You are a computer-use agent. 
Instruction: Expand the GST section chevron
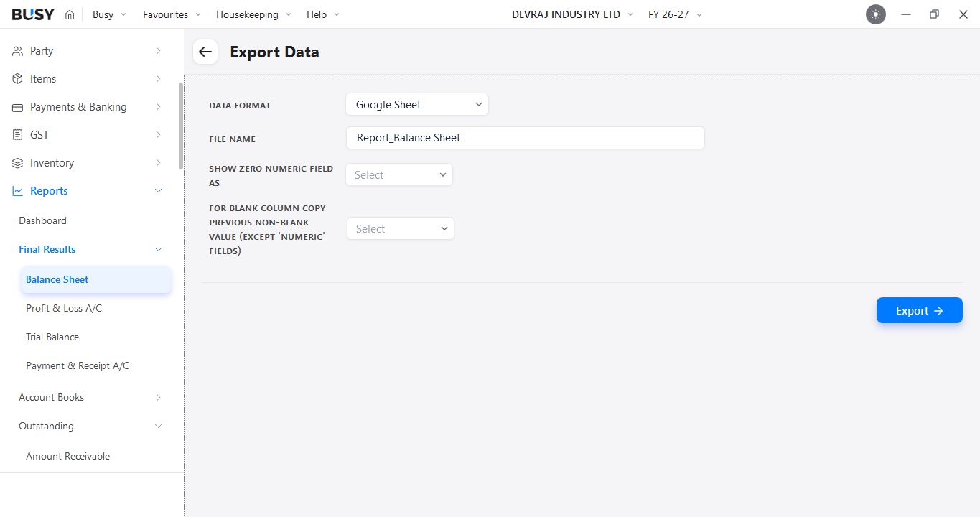click(x=158, y=135)
